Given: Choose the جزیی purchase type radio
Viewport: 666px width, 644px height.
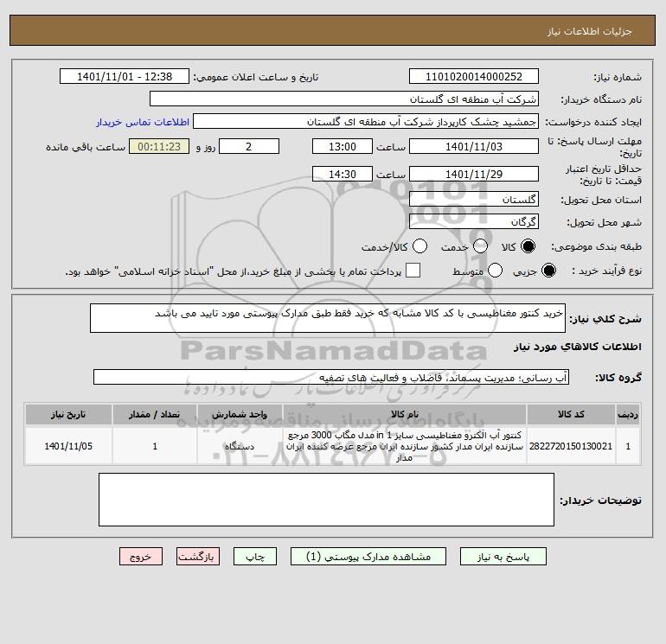Looking at the screenshot, I should [x=548, y=271].
